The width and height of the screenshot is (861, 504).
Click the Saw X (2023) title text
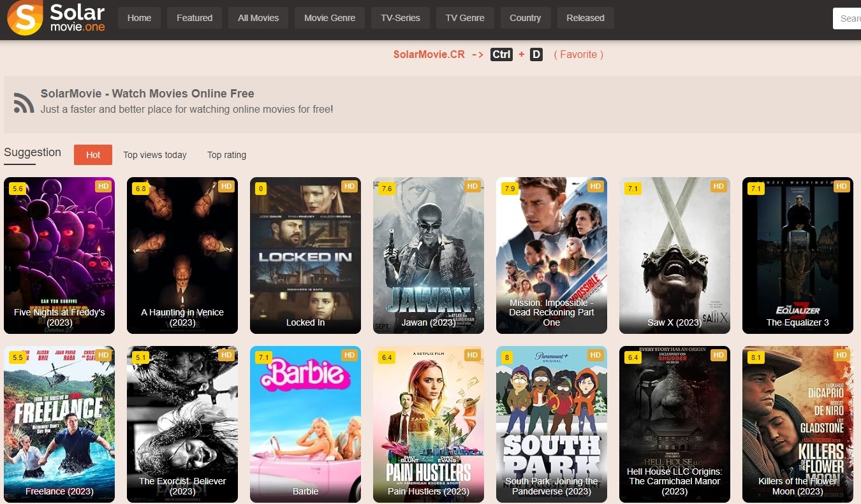click(x=675, y=322)
